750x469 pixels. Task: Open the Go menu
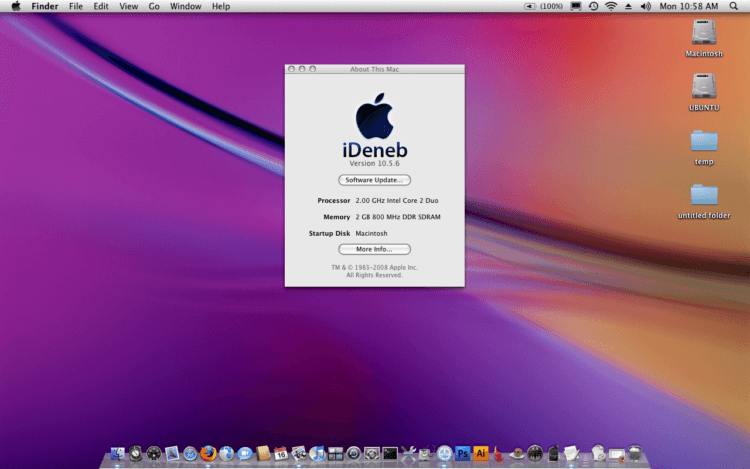tap(154, 6)
